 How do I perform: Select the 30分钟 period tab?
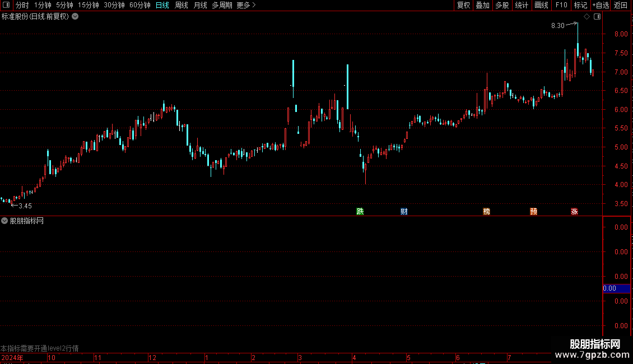(x=114, y=5)
